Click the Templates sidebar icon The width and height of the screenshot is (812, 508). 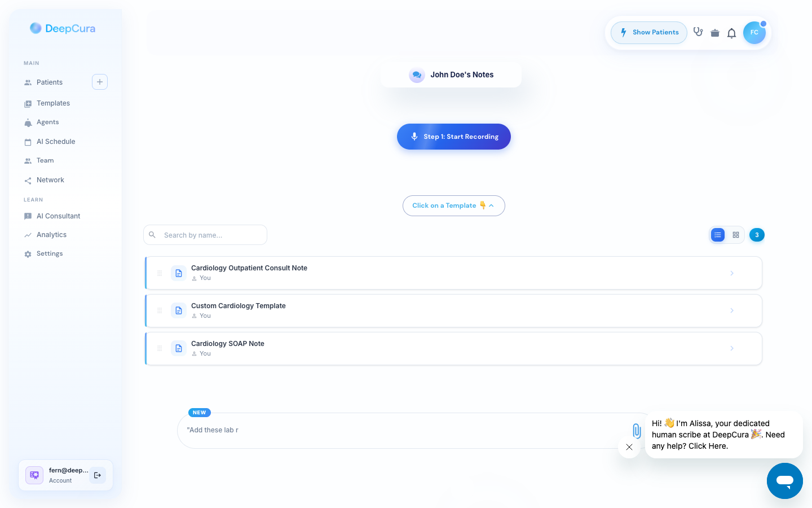coord(28,104)
